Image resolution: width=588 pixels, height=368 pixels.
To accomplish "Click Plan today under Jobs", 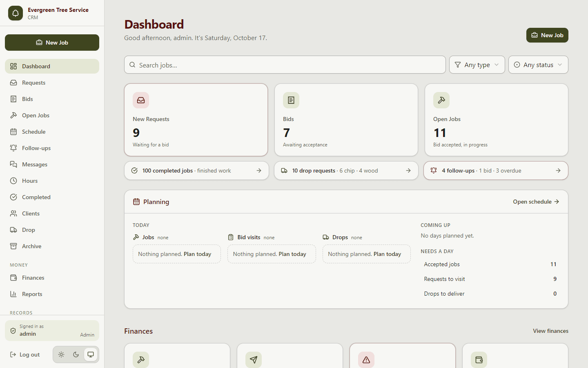I will [x=197, y=254].
